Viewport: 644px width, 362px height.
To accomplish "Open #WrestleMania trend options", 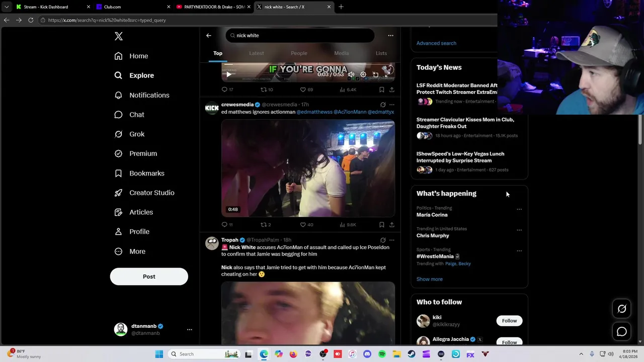I will click(x=519, y=251).
